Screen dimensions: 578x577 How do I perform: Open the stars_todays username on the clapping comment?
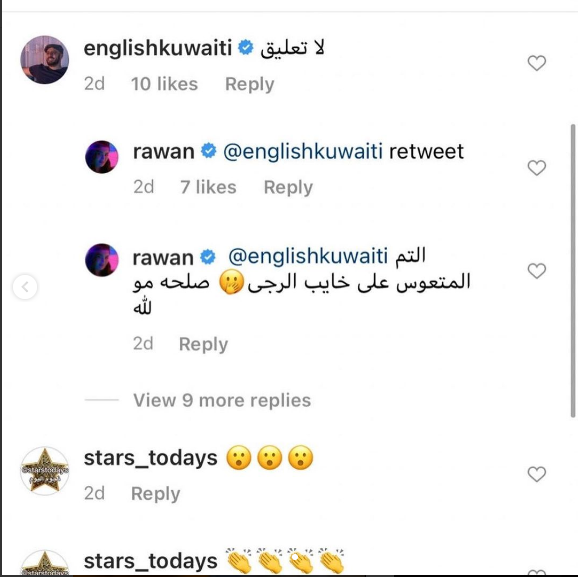point(150,562)
